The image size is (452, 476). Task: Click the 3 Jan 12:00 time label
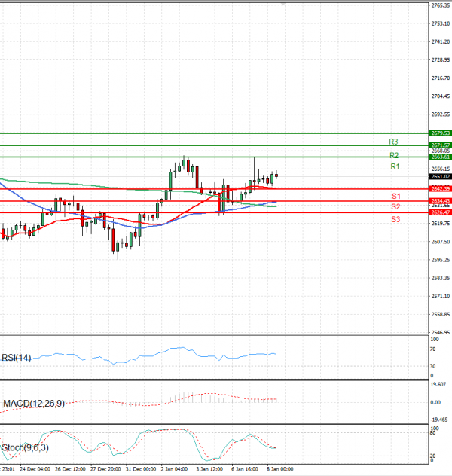pos(209,469)
